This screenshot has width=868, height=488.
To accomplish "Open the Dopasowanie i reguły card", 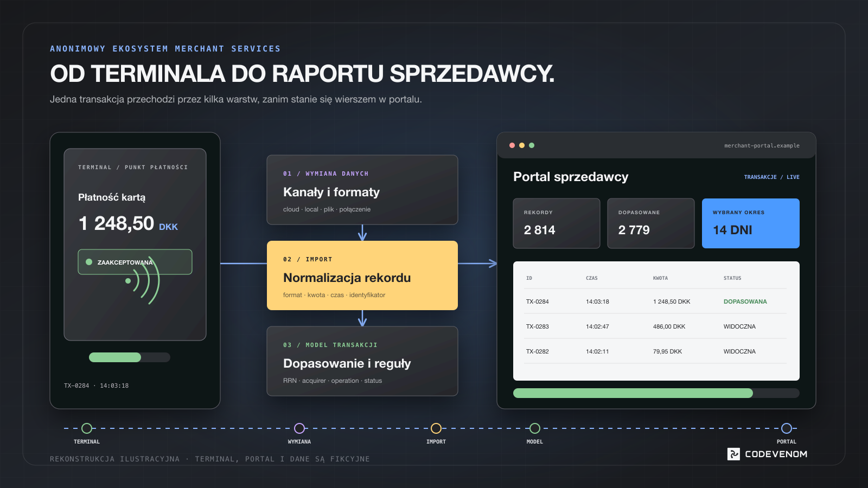I will tap(362, 361).
